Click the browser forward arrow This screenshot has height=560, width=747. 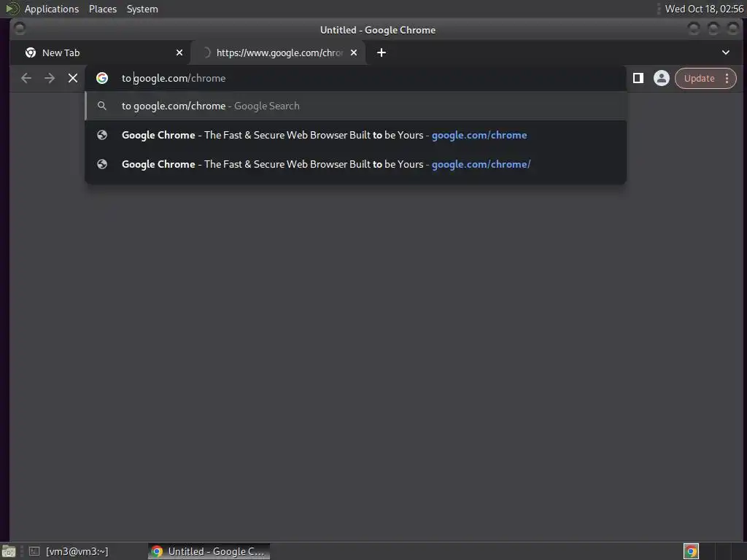click(50, 78)
